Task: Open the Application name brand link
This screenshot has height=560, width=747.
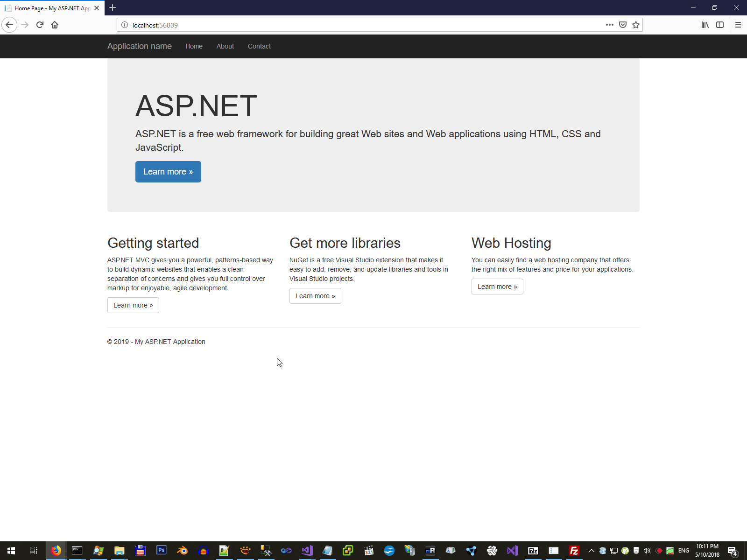Action: point(140,46)
